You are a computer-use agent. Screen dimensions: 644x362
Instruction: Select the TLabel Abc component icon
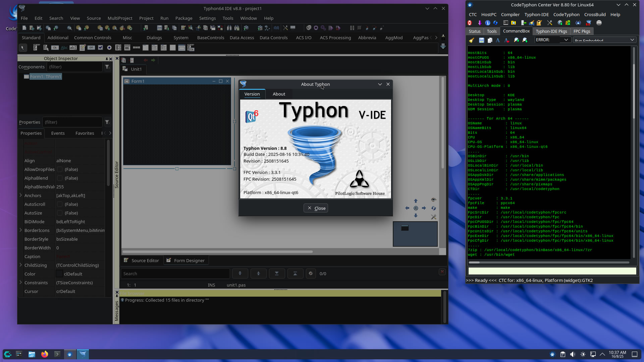pos(64,48)
